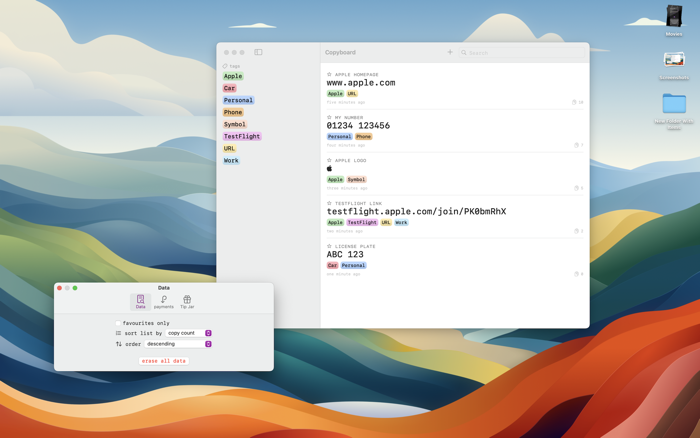Screen dimensions: 700x438
Task: Click the green zoom button on Data window
Action: tap(75, 288)
